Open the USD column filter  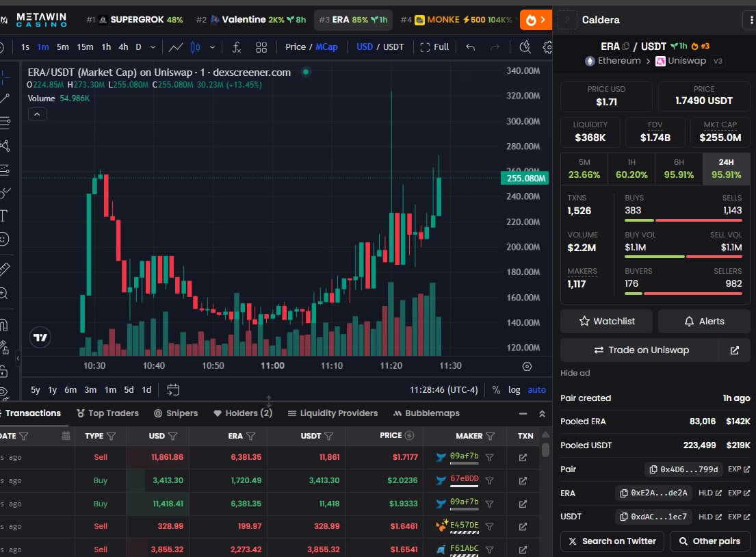coord(172,436)
